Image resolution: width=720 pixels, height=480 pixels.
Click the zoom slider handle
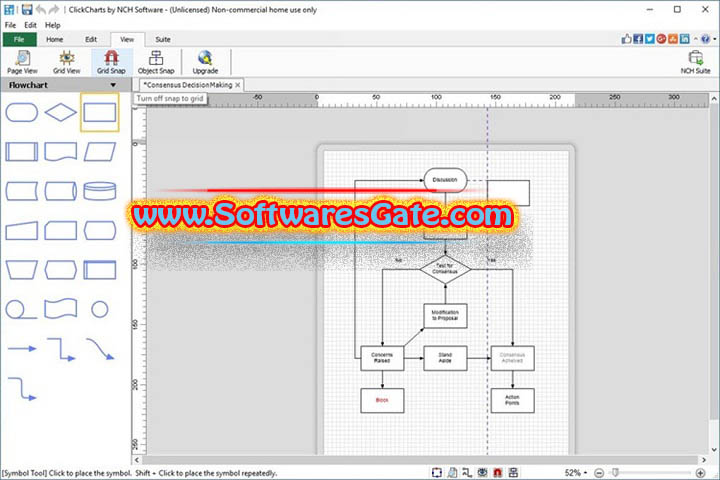[615, 472]
